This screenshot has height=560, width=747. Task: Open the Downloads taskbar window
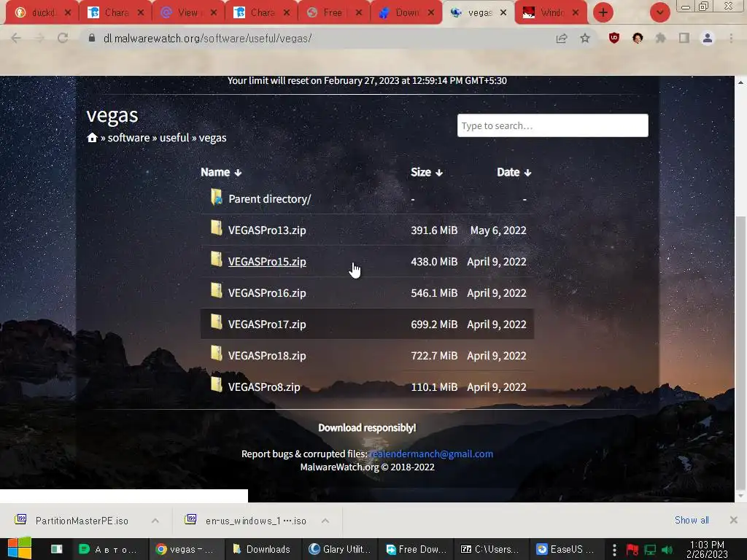263,549
